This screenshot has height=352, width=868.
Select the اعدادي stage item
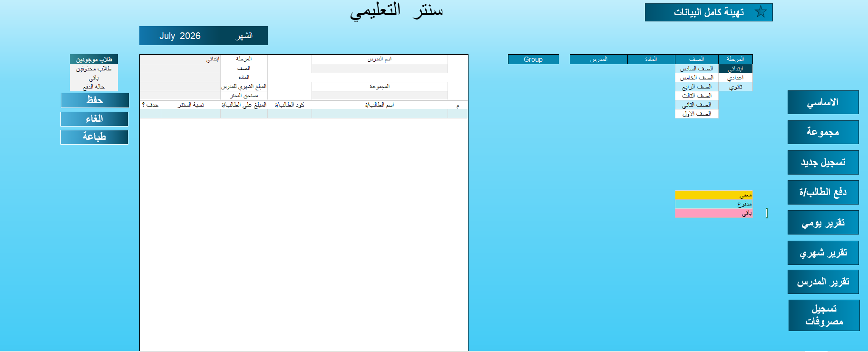pos(735,78)
